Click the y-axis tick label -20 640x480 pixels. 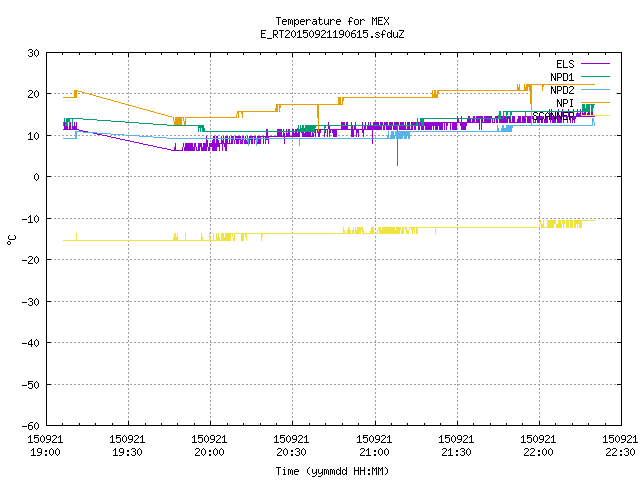[x=31, y=260]
